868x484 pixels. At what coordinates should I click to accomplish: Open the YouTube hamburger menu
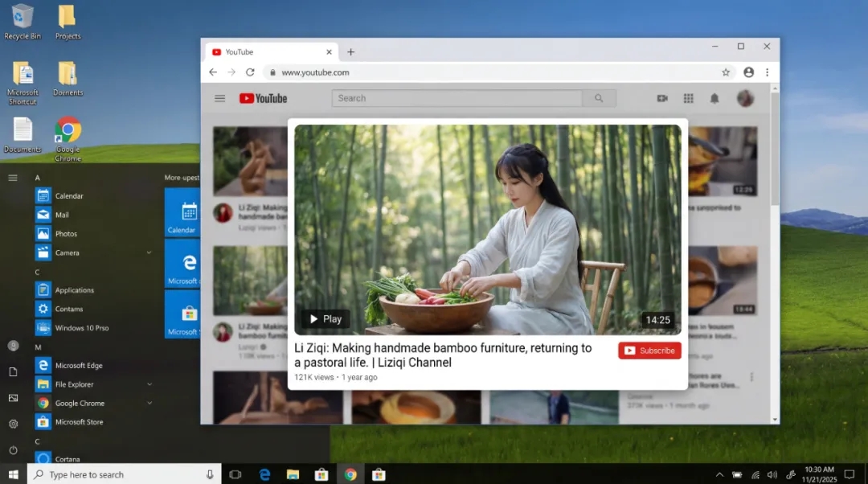(x=219, y=98)
